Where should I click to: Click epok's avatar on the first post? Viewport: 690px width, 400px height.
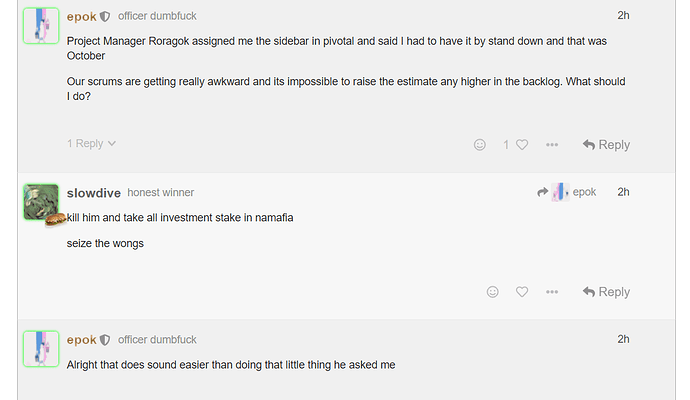pos(41,26)
